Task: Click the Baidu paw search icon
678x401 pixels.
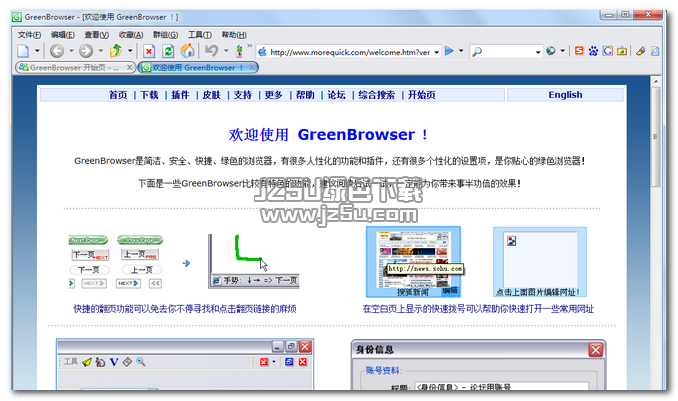Action: (x=593, y=51)
